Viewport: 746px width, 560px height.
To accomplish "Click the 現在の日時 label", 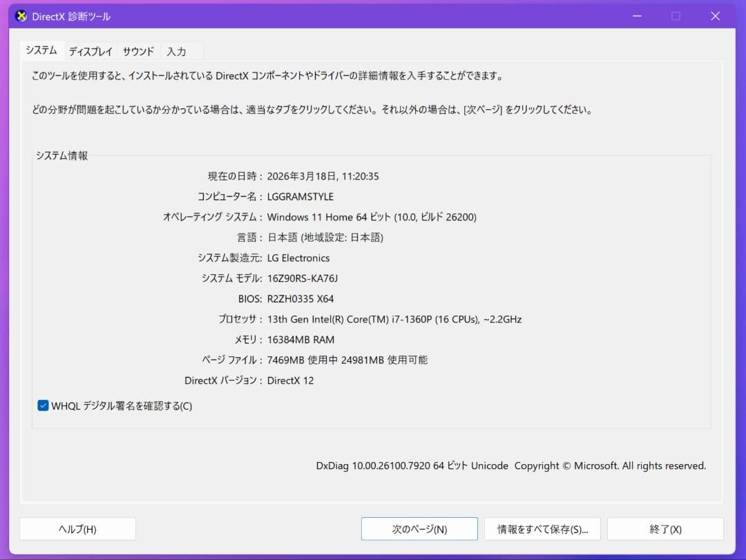I will pyautogui.click(x=235, y=177).
